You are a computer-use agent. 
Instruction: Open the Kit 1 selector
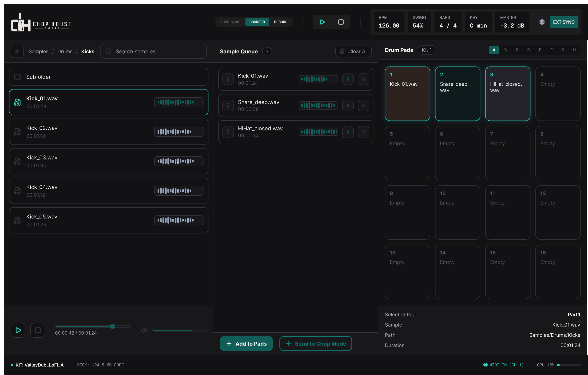point(427,50)
